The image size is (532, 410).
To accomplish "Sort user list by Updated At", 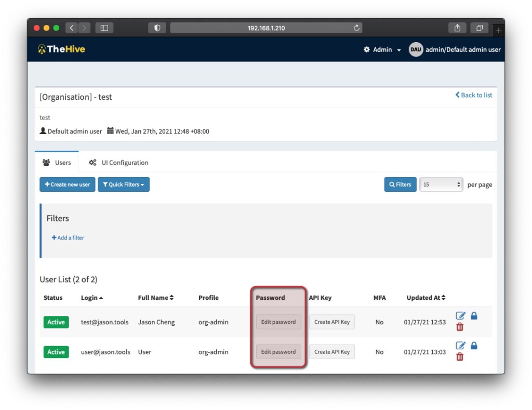I will point(426,298).
